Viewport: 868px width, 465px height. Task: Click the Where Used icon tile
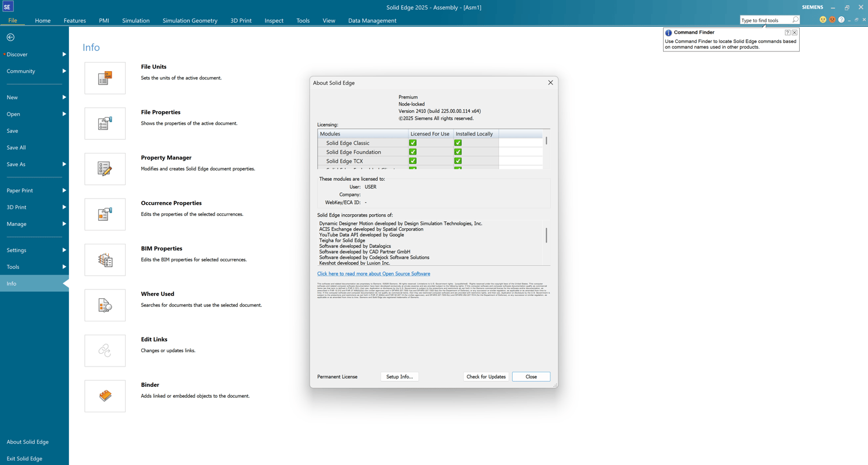(105, 305)
